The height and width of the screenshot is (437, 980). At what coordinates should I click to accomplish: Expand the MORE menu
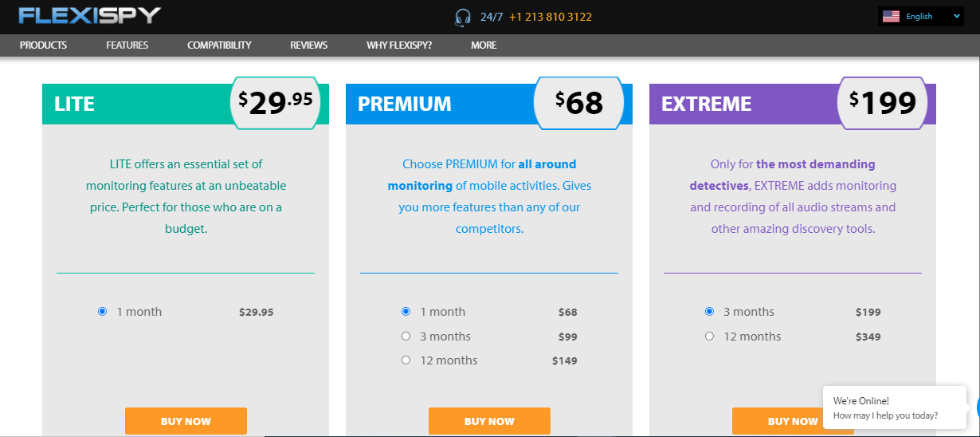(484, 45)
